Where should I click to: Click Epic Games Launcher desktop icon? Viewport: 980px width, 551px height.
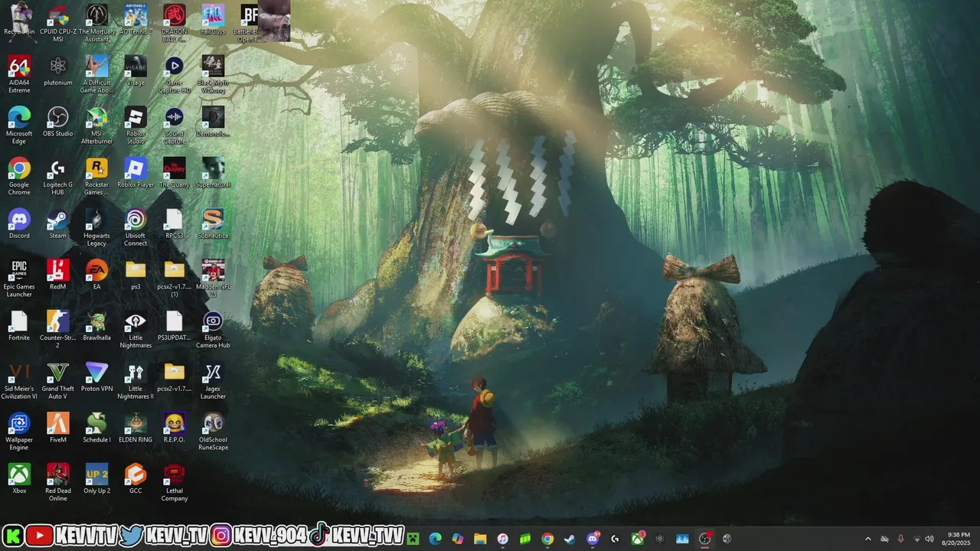[19, 279]
